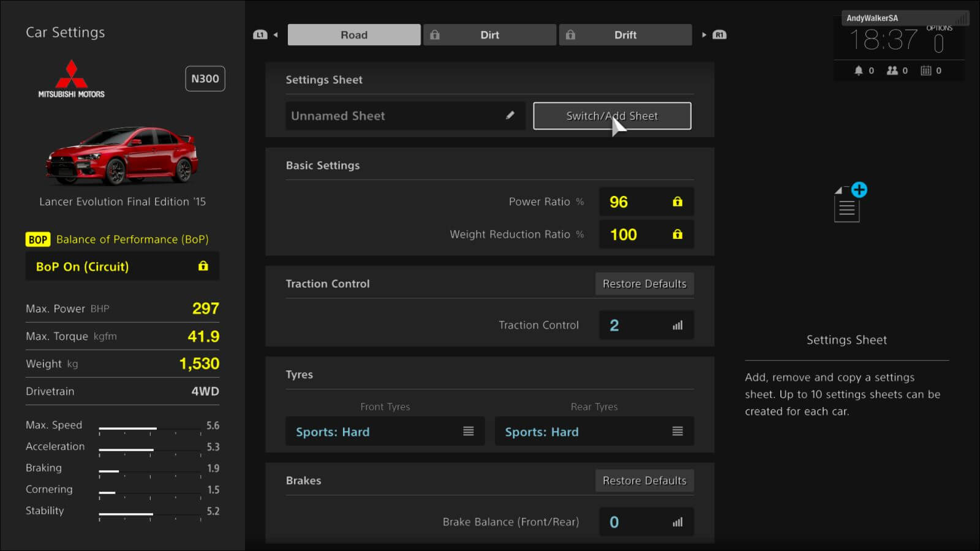Image resolution: width=980 pixels, height=551 pixels.
Task: Click the Lancer Evolution Final Edition '15 name
Action: pos(123,201)
